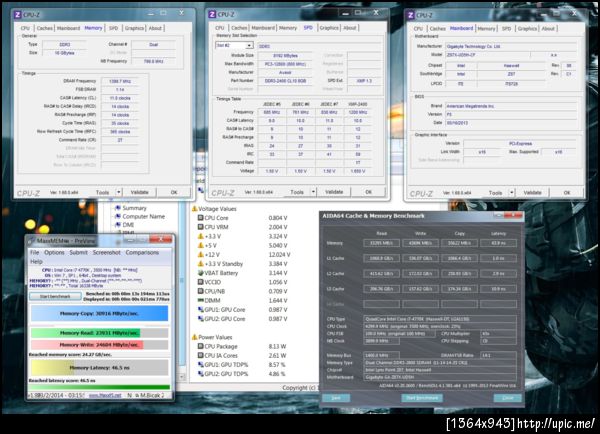This screenshot has width=600, height=434.
Task: Click the MaxxMEM PreView title bar icon
Action: [31, 241]
